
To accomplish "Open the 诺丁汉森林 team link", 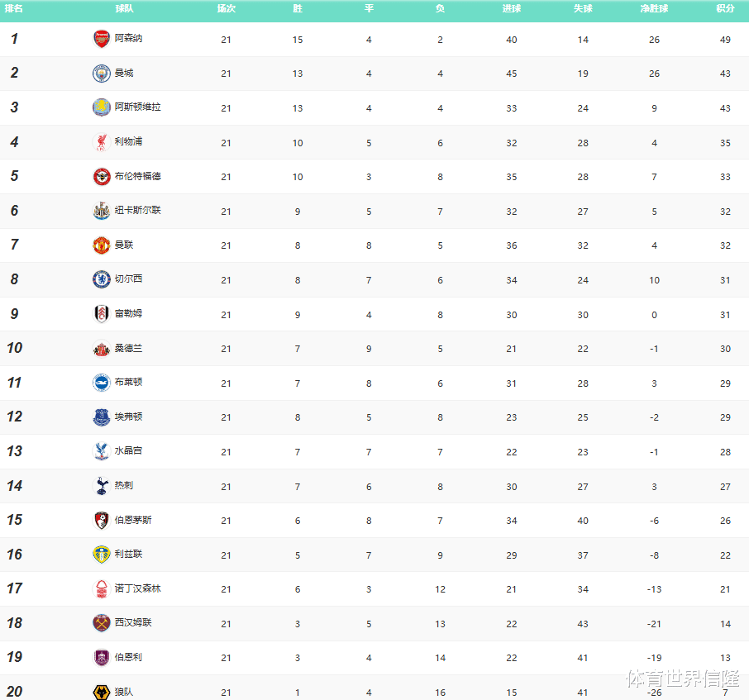I will (137, 588).
